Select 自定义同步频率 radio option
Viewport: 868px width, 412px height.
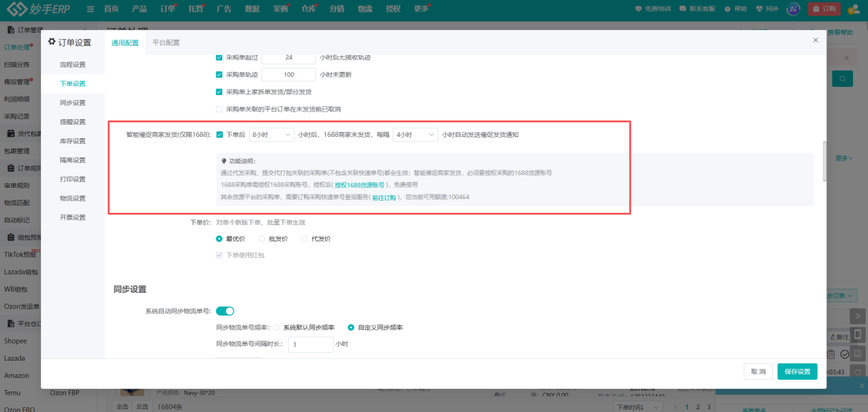[x=351, y=327]
